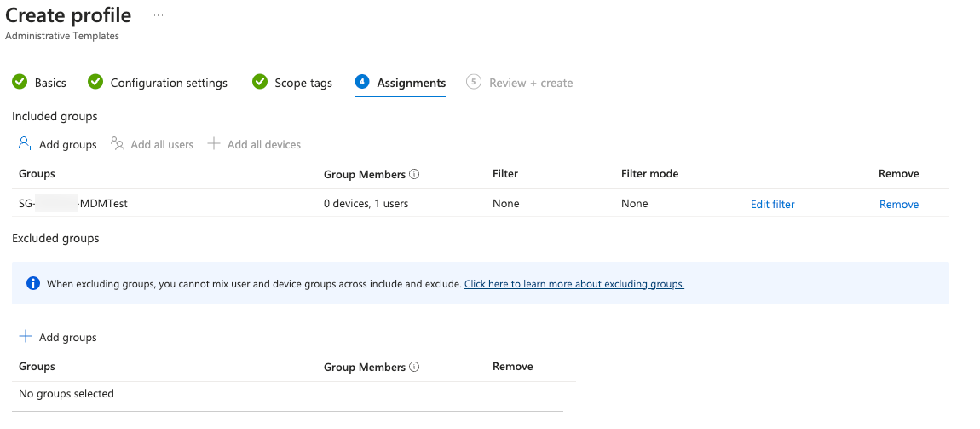Click the Scope tags green checkmark icon

coord(260,82)
